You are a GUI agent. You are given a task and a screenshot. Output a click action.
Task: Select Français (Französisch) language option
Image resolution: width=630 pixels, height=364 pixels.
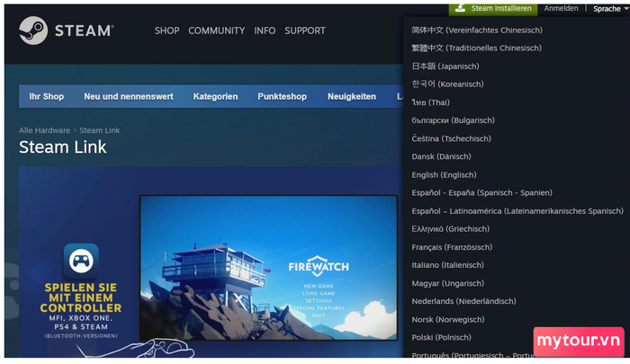pos(452,247)
